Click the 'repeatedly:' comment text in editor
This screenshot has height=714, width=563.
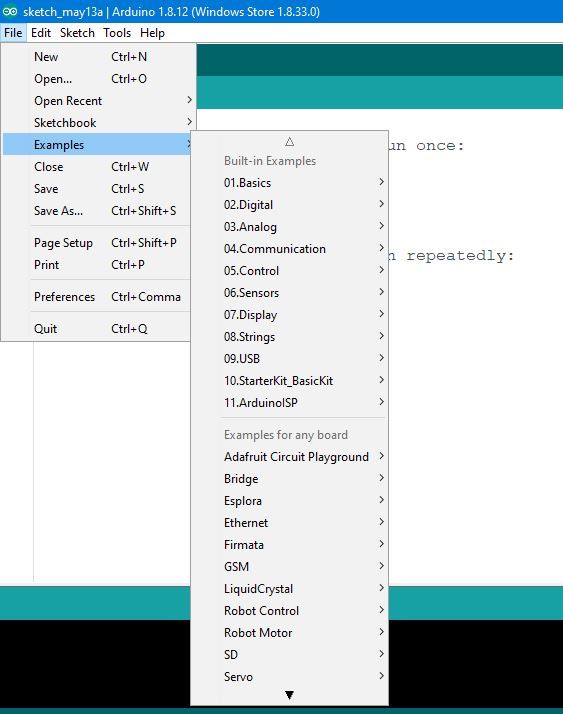460,256
